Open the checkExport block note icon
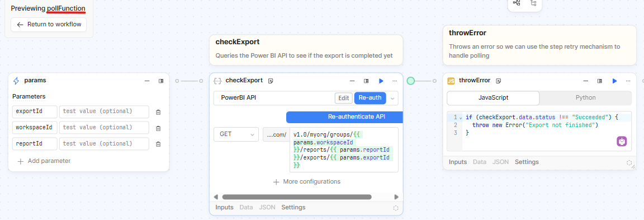Screen dimensions: 644x220 [271, 81]
